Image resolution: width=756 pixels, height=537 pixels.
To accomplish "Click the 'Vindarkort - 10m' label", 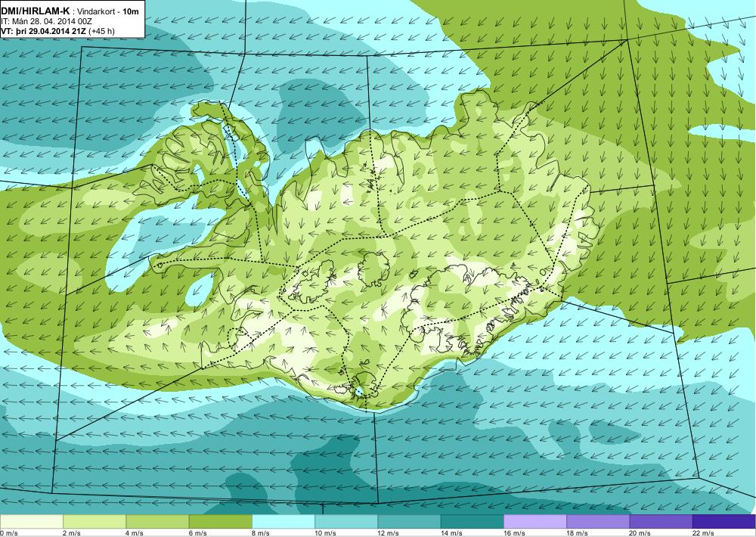I will pos(107,11).
